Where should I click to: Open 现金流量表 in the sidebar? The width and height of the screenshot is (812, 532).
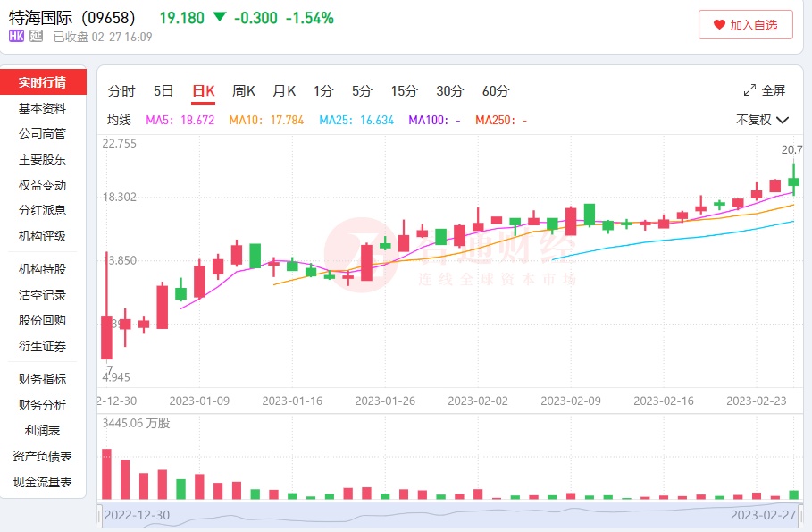click(43, 482)
